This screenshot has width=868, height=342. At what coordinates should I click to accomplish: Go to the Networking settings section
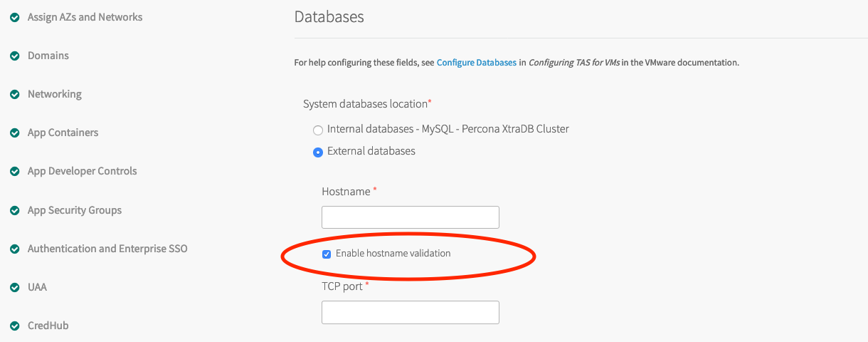coord(54,94)
